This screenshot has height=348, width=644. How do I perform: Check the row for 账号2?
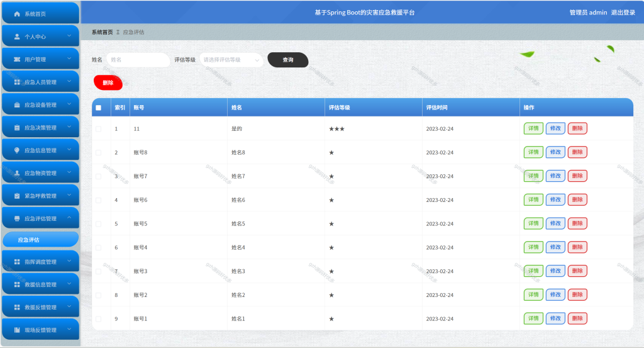point(99,295)
